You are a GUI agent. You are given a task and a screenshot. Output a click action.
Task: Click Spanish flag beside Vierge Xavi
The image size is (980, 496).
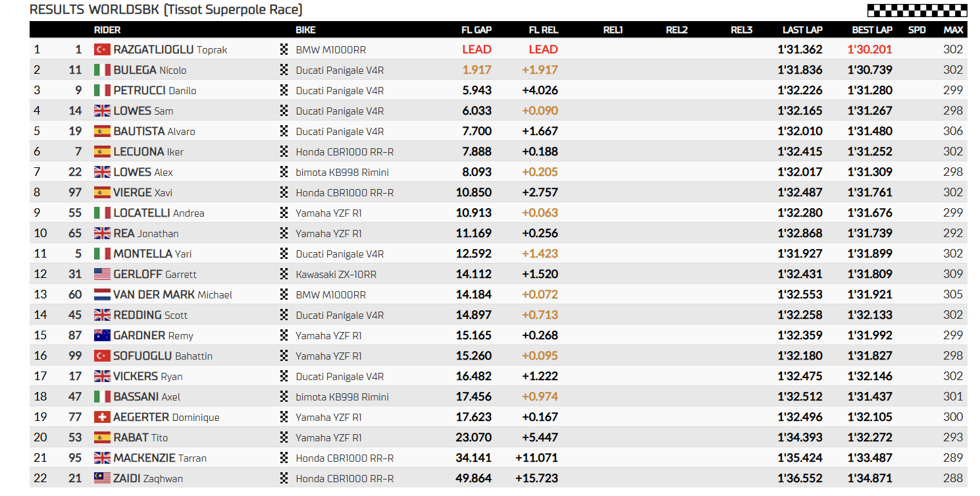pyautogui.click(x=102, y=192)
